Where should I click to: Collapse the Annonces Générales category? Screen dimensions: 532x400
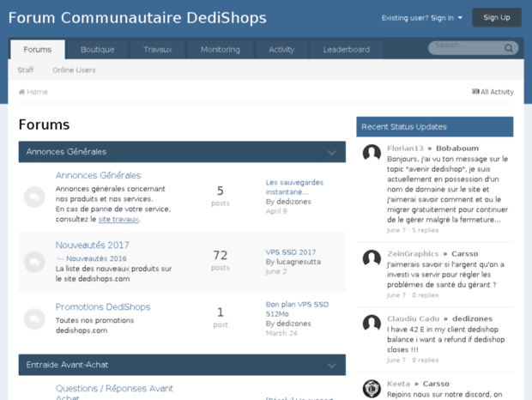tap(332, 152)
